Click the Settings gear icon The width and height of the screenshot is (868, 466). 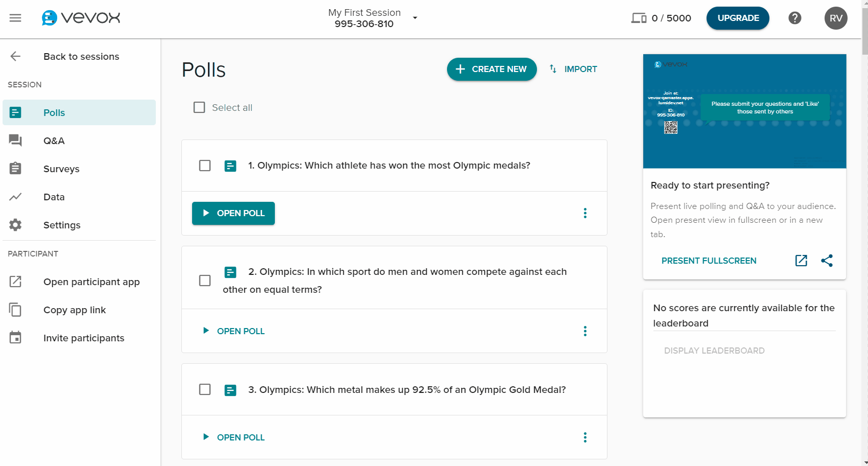pyautogui.click(x=15, y=225)
